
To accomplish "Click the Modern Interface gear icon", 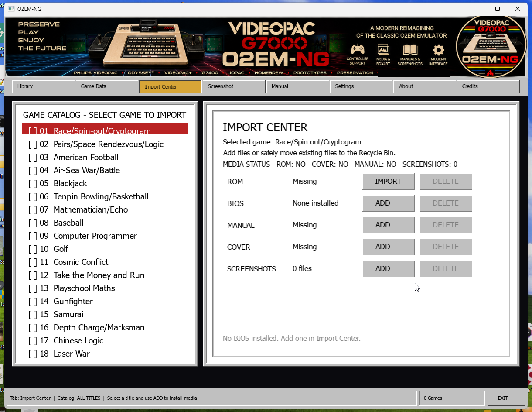I will [x=438, y=50].
